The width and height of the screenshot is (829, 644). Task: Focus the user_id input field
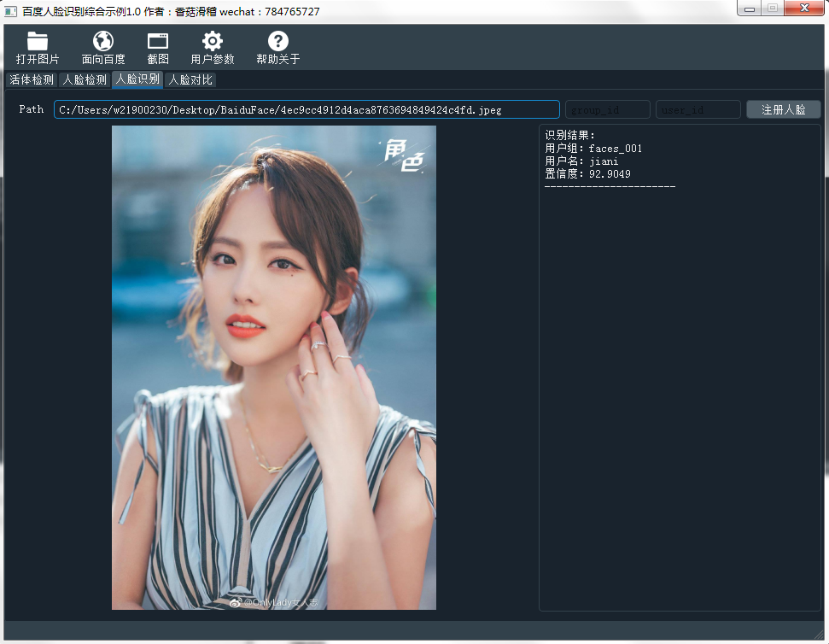click(x=698, y=109)
